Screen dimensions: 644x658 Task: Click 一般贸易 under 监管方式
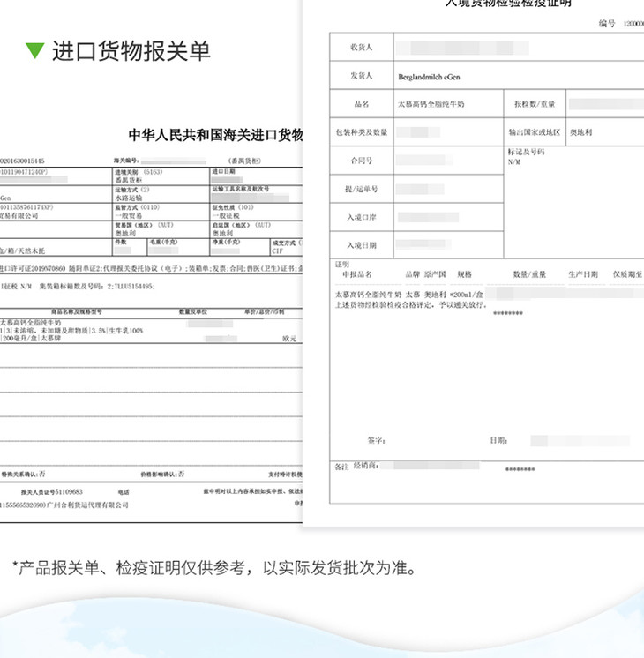click(129, 216)
